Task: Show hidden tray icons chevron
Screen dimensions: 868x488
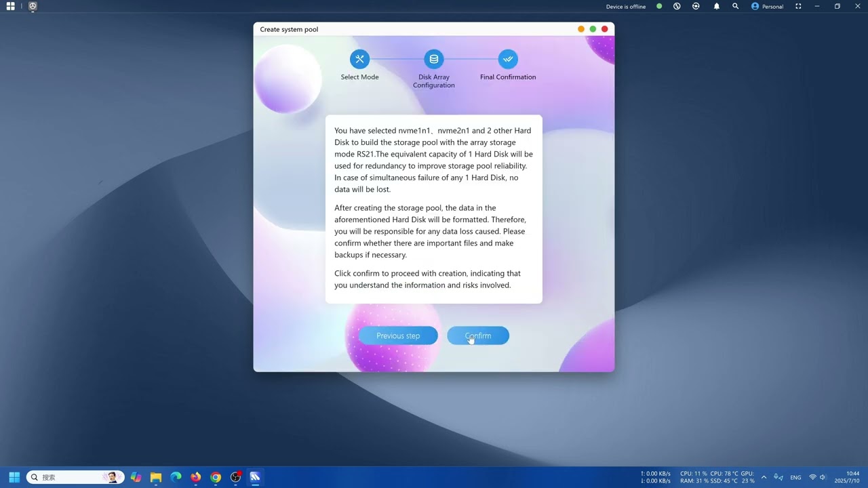Action: click(764, 477)
